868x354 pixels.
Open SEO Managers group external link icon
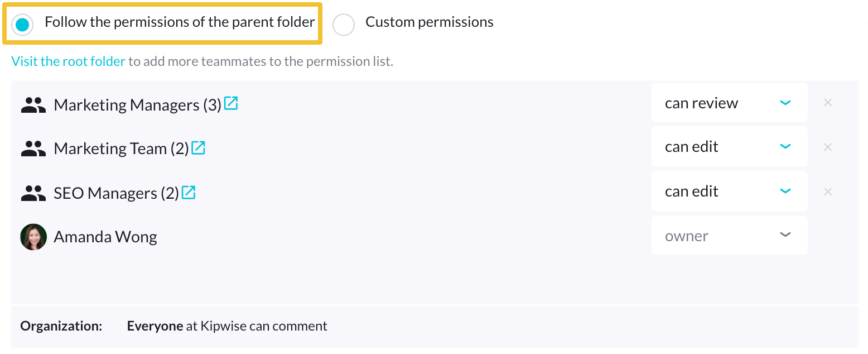(189, 193)
